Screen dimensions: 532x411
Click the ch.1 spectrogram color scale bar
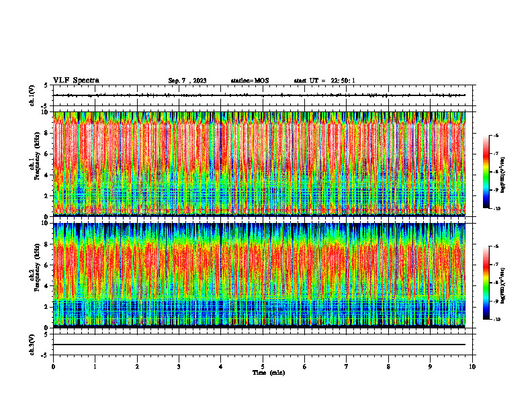click(486, 172)
